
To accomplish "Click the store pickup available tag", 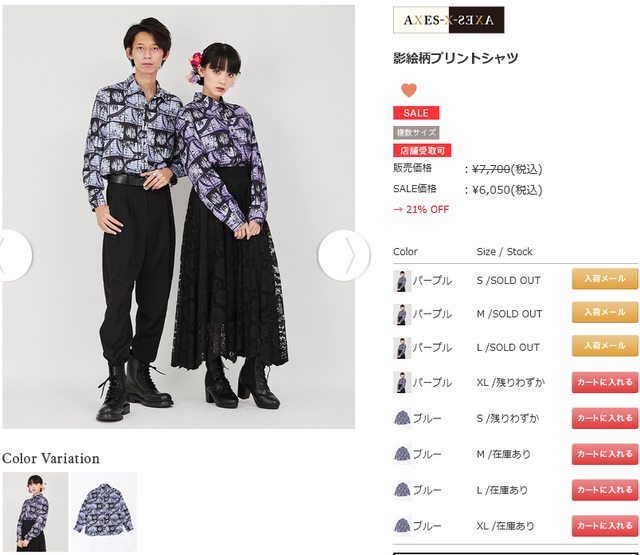I will click(422, 151).
